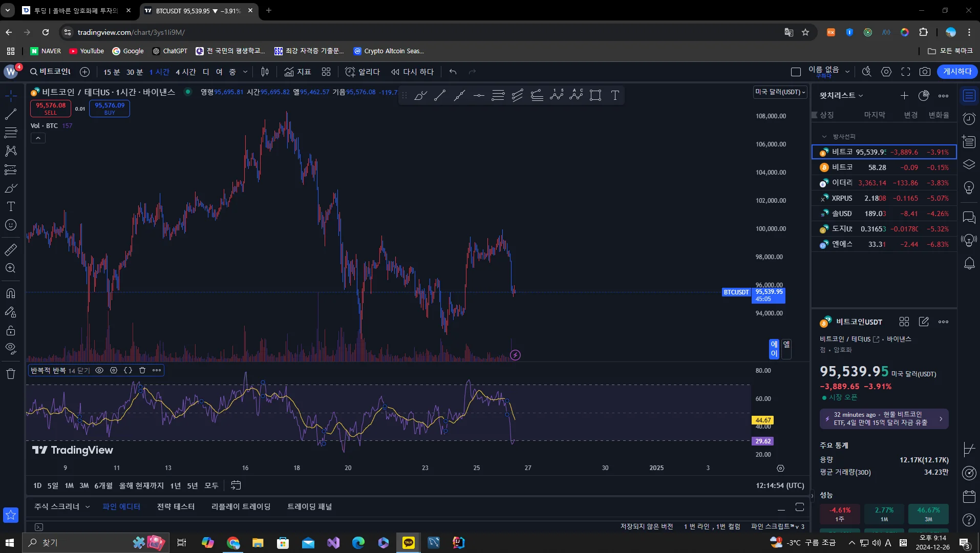Switch to the 트레이딩 패널 tab
Image resolution: width=980 pixels, height=553 pixels.
(310, 507)
